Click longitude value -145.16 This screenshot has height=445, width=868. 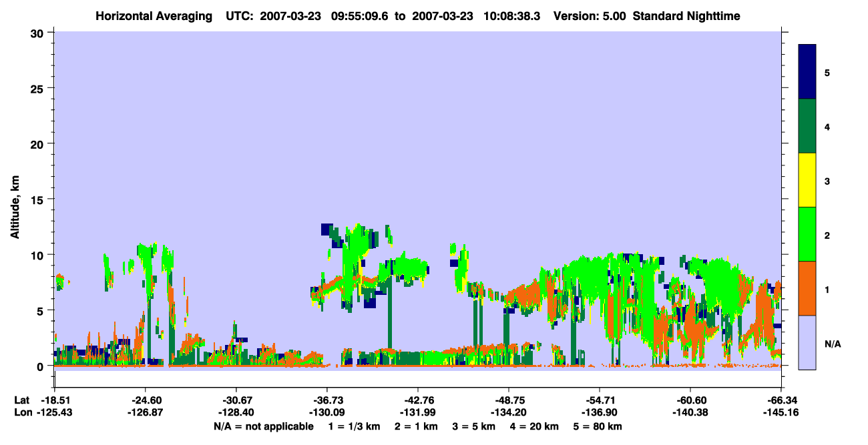pyautogui.click(x=781, y=412)
